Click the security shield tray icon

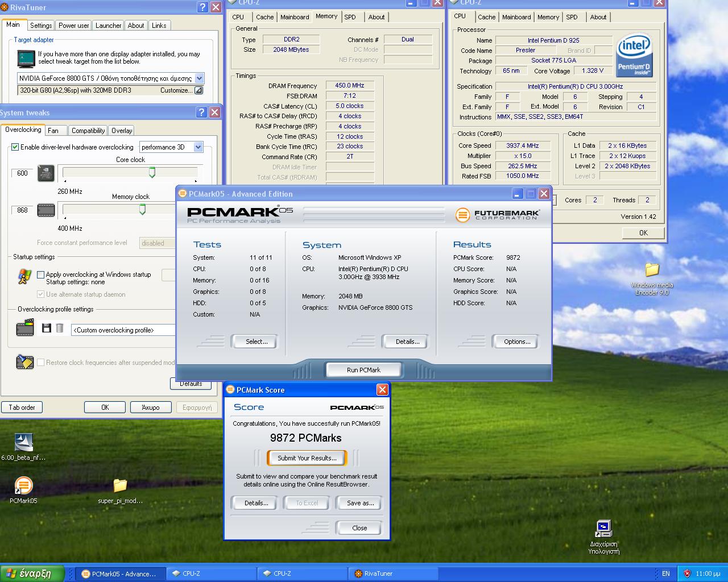tap(687, 573)
